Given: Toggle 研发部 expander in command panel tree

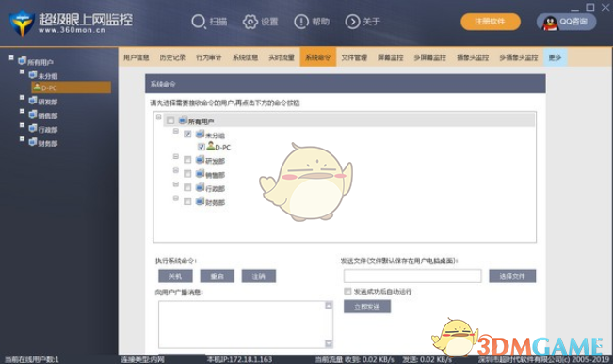Looking at the screenshot, I should [x=176, y=157].
